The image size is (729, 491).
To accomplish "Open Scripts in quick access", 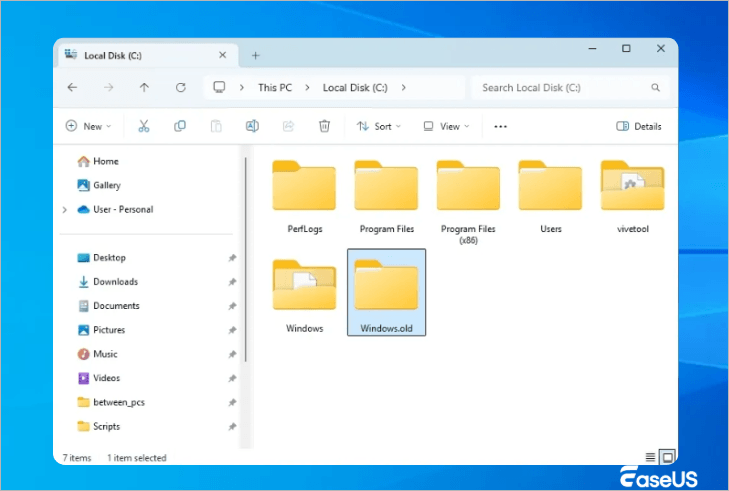I will [x=99, y=426].
